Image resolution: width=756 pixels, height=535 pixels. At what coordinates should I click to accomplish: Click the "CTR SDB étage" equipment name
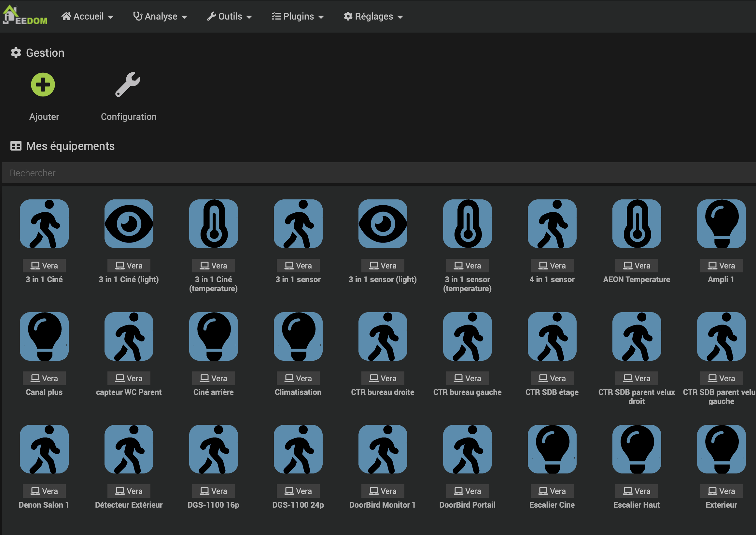(x=552, y=392)
